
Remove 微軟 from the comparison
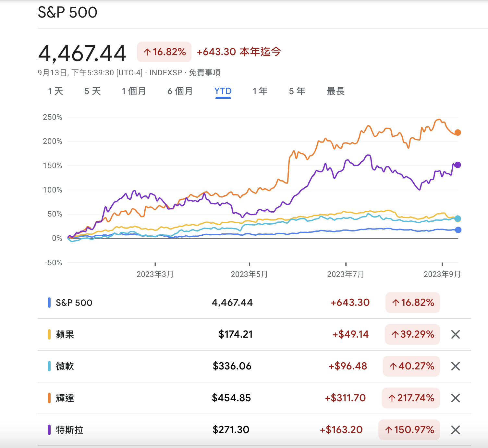[456, 366]
